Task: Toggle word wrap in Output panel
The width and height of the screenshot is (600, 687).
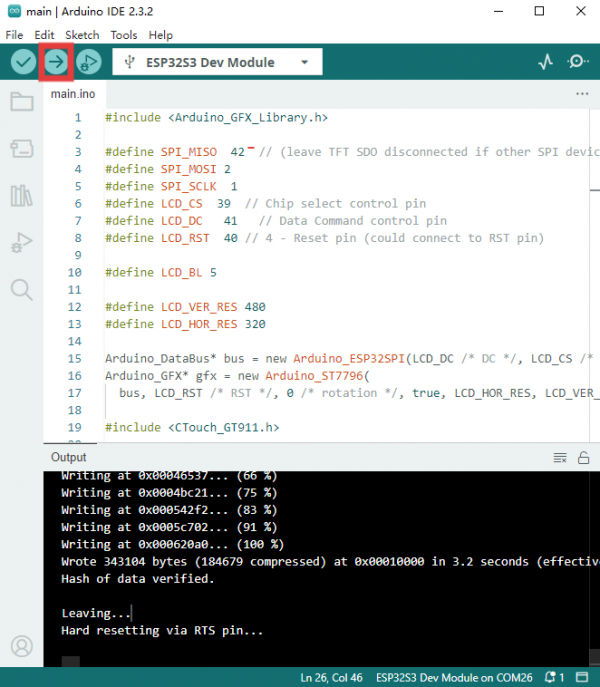Action: [560, 457]
